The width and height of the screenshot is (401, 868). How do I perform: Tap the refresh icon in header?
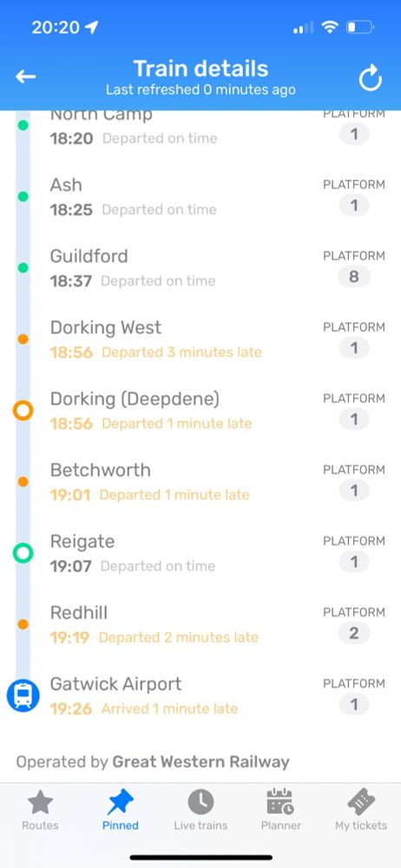point(370,77)
